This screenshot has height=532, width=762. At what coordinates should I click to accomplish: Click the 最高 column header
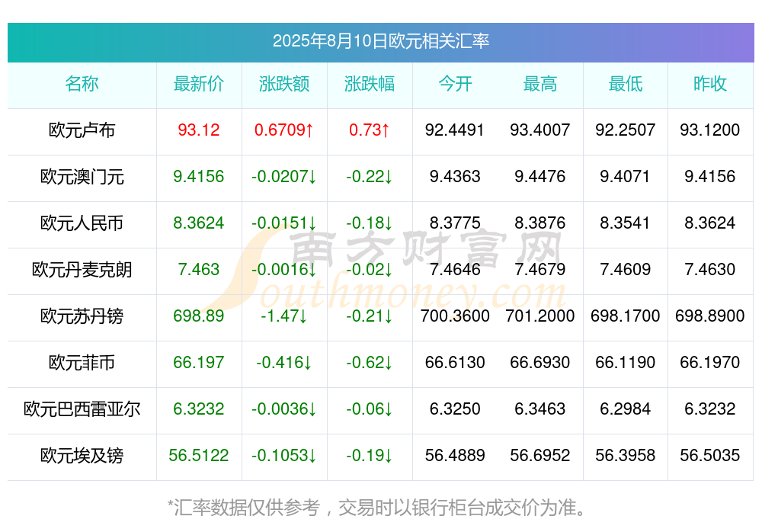pyautogui.click(x=540, y=84)
